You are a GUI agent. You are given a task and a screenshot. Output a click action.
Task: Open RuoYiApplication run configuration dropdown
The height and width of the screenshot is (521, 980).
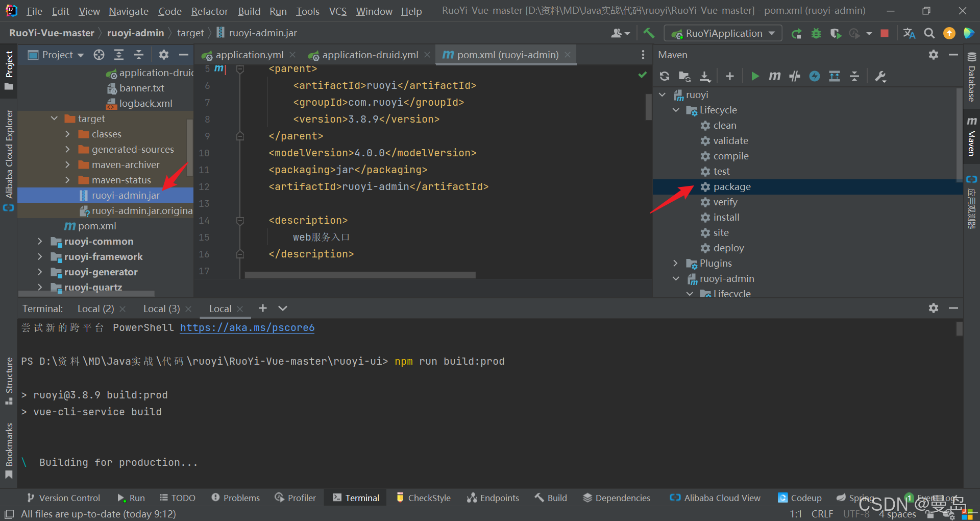[722, 34]
